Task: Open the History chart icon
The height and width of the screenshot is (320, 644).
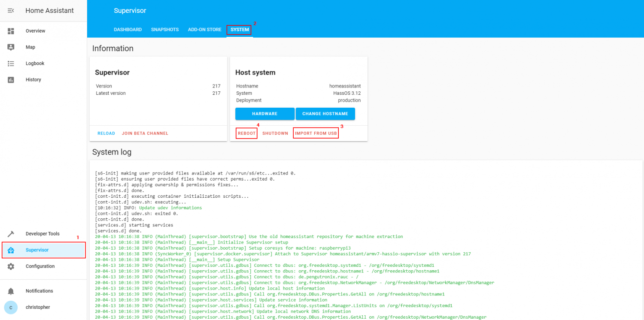Action: [x=11, y=79]
